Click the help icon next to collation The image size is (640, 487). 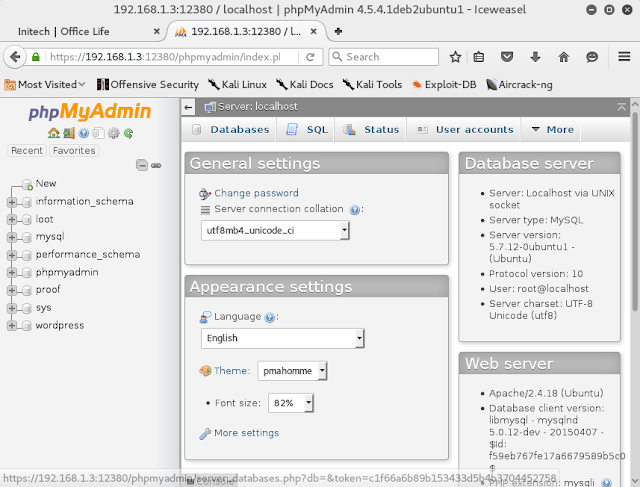pos(355,210)
